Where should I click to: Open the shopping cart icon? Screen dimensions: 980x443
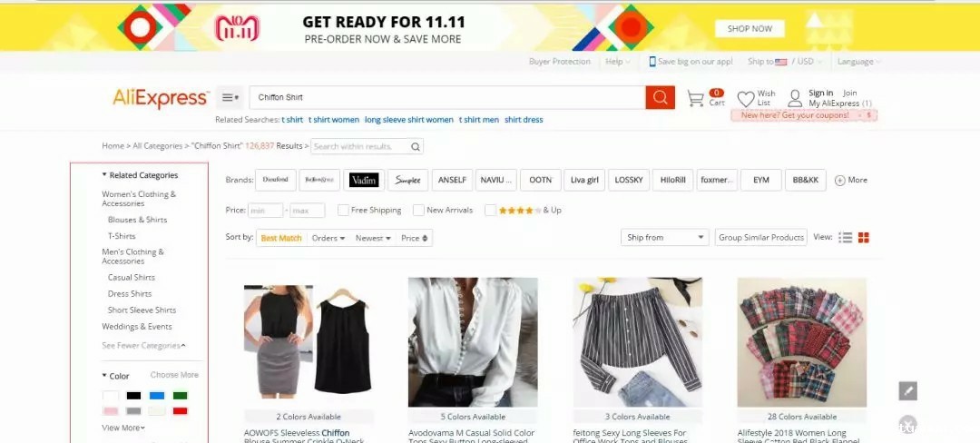pos(695,98)
